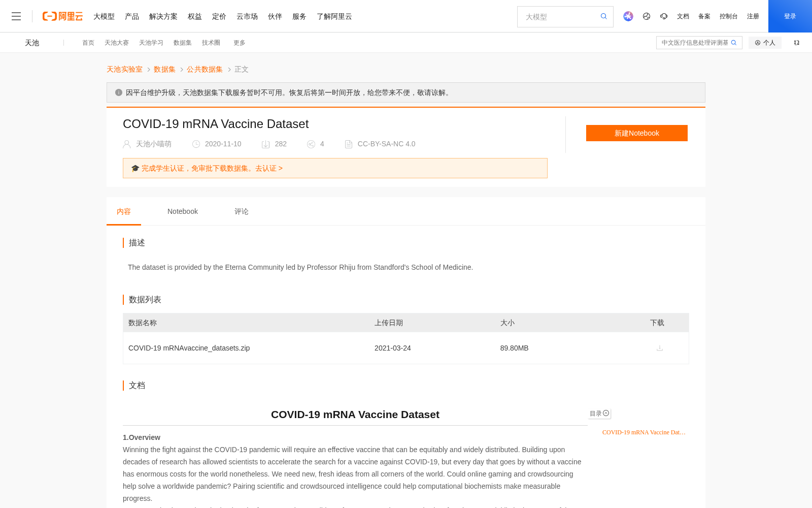
Task: Click the info icon in maintenance notice
Action: 119,92
